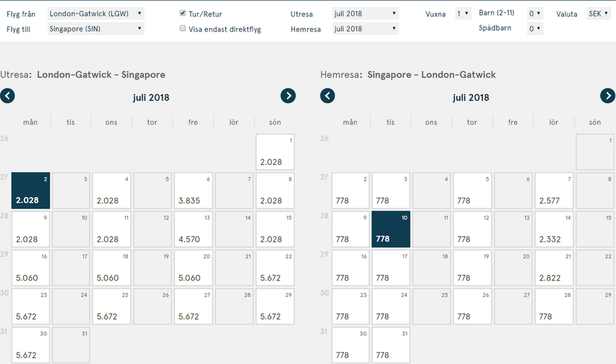
Task: Go to previous month in Hemresa calendar
Action: point(328,96)
